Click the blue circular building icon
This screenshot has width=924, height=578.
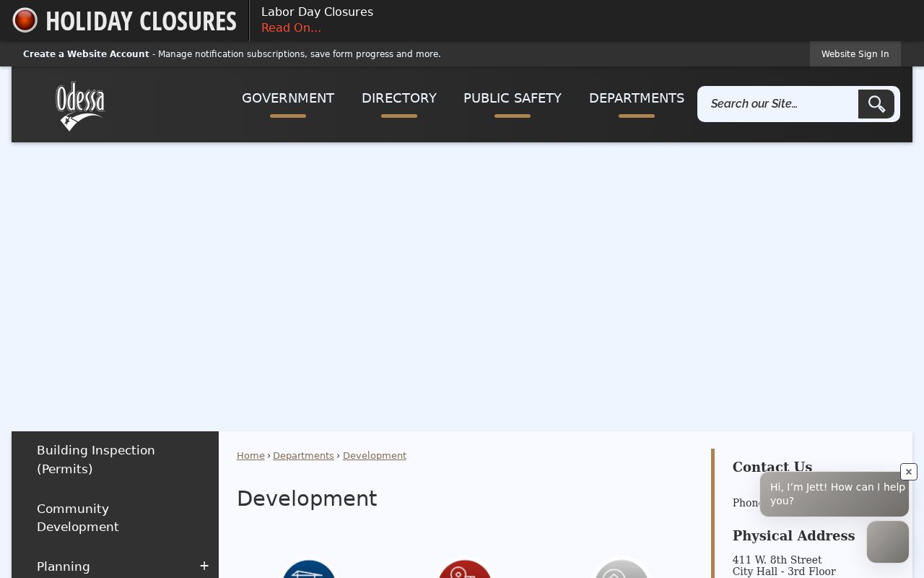coord(309,569)
